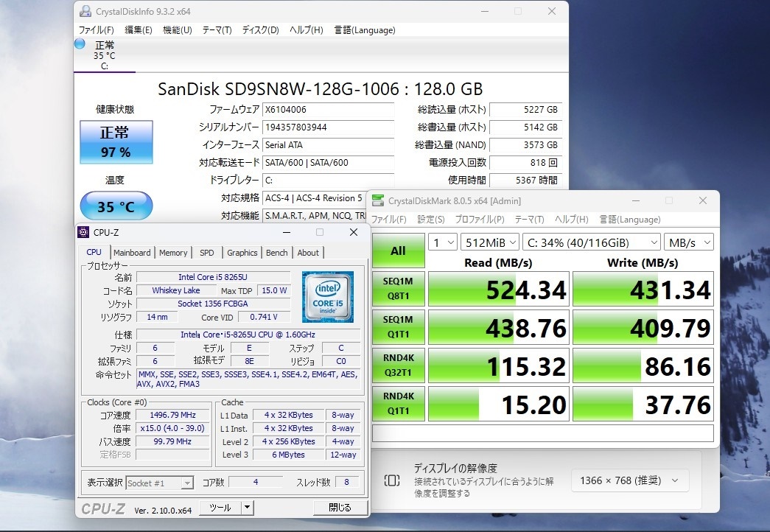Expand the ツール dropdown arrow in CPU-Z

[248, 508]
